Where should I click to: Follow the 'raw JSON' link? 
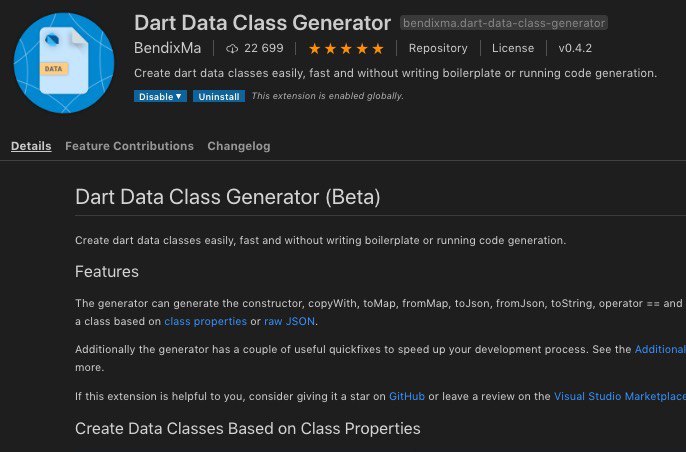pos(290,321)
